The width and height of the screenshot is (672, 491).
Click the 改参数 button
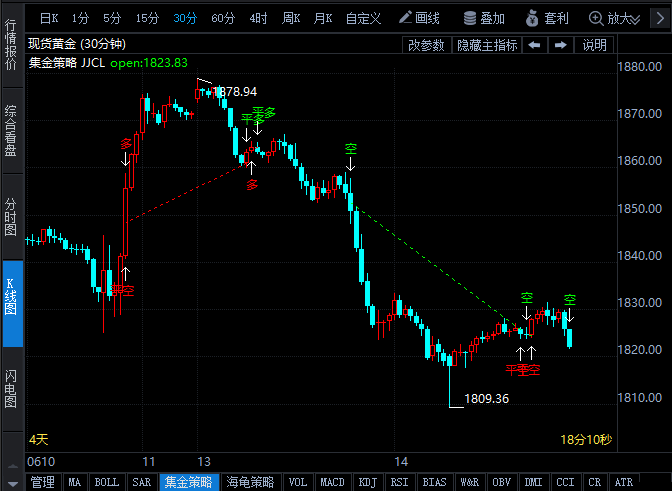click(426, 45)
